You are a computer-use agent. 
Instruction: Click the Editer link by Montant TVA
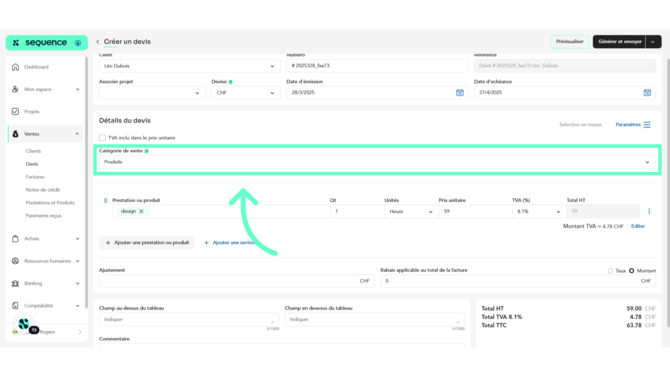coord(638,226)
